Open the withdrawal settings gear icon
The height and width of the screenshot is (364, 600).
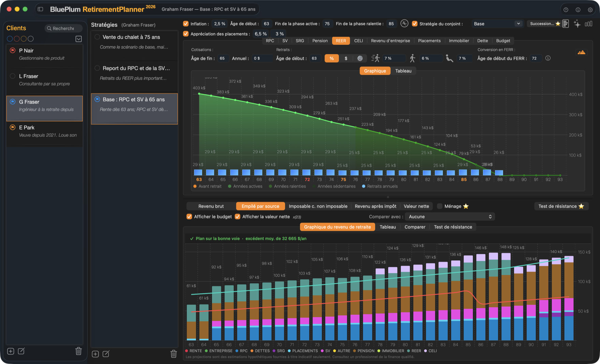[x=360, y=58]
